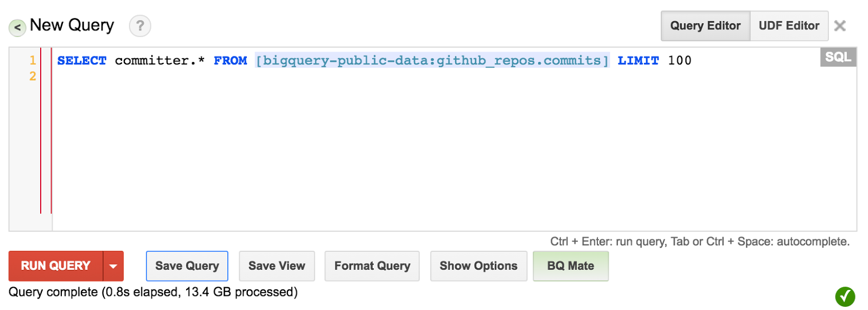The height and width of the screenshot is (310, 868).
Task: Switch to the UDF Editor tab
Action: 789,26
